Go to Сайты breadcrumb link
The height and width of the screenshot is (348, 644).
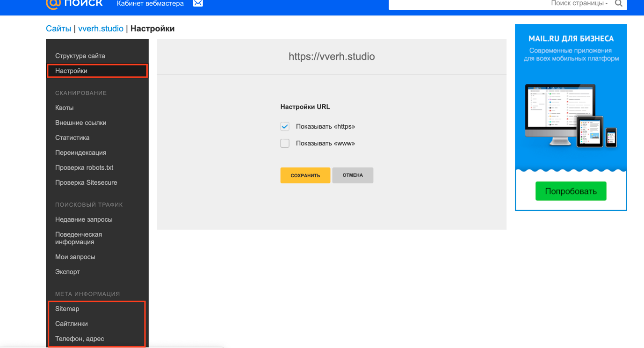click(58, 29)
